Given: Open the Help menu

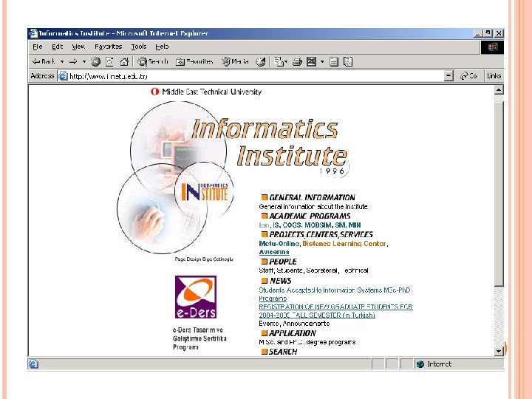Looking at the screenshot, I should (162, 47).
